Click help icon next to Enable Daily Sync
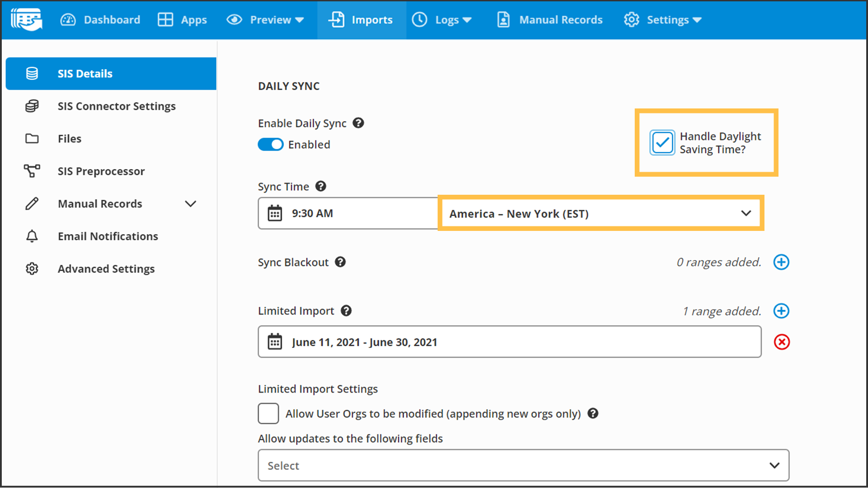Image resolution: width=868 pixels, height=488 pixels. (359, 123)
